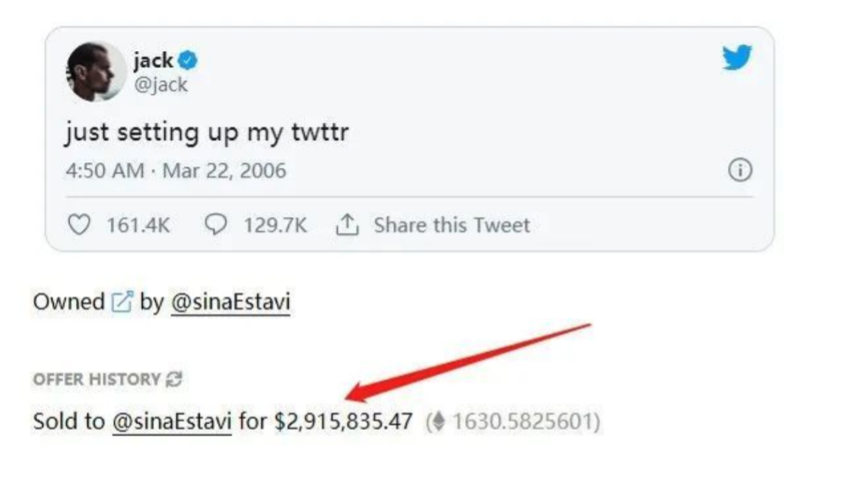Image resolution: width=849 pixels, height=482 pixels.
Task: Click the Twitter bird logo
Action: click(737, 59)
